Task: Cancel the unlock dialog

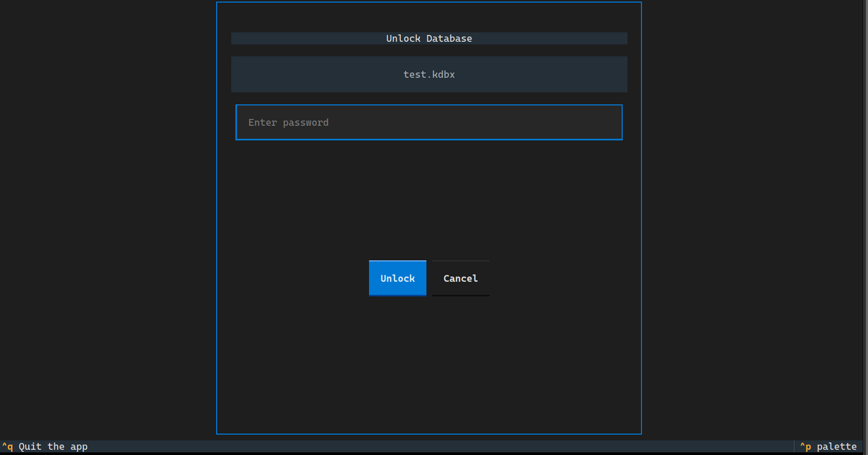Action: click(x=461, y=278)
